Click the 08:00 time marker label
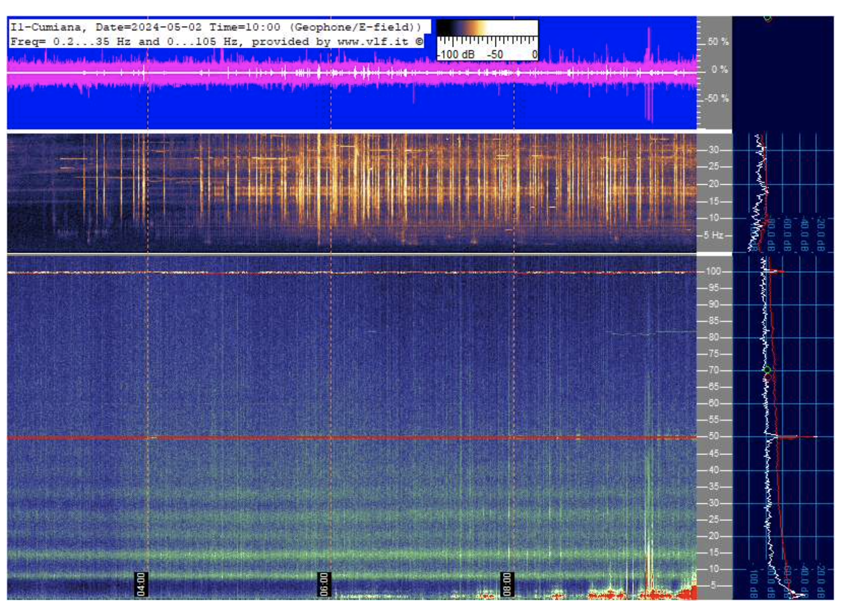The image size is (853, 616). [507, 584]
